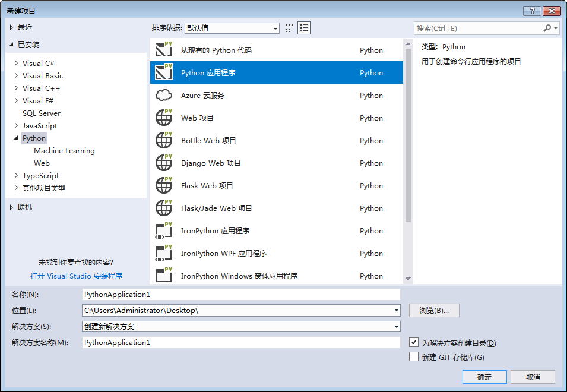Select SQL Server in the tree
The height and width of the screenshot is (392, 567).
(x=41, y=113)
